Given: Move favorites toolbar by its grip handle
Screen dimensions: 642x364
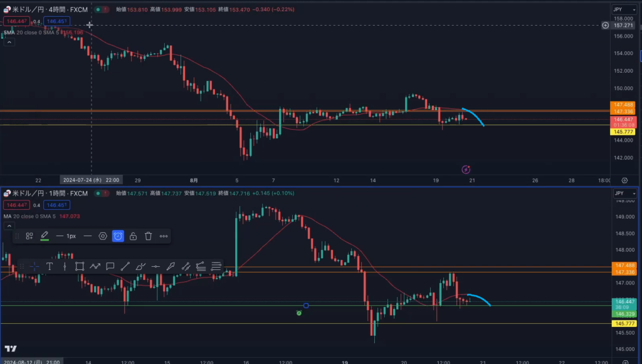Looking at the screenshot, I should [x=22, y=267].
